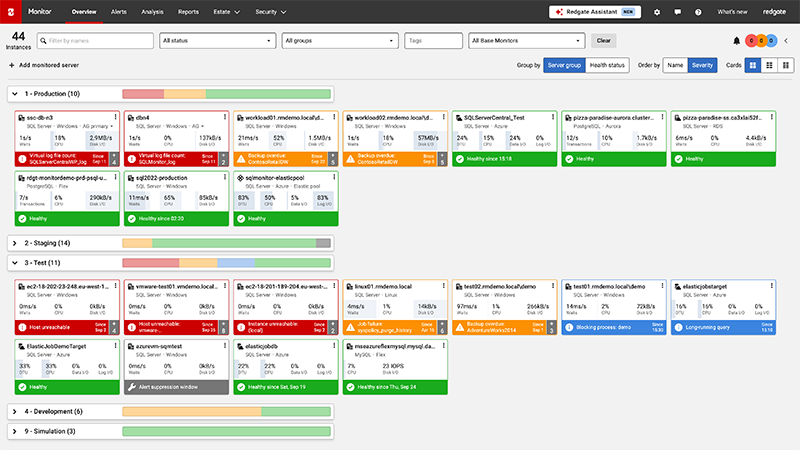Click the Redgate logo icon
This screenshot has width=800, height=450.
pos(11,12)
